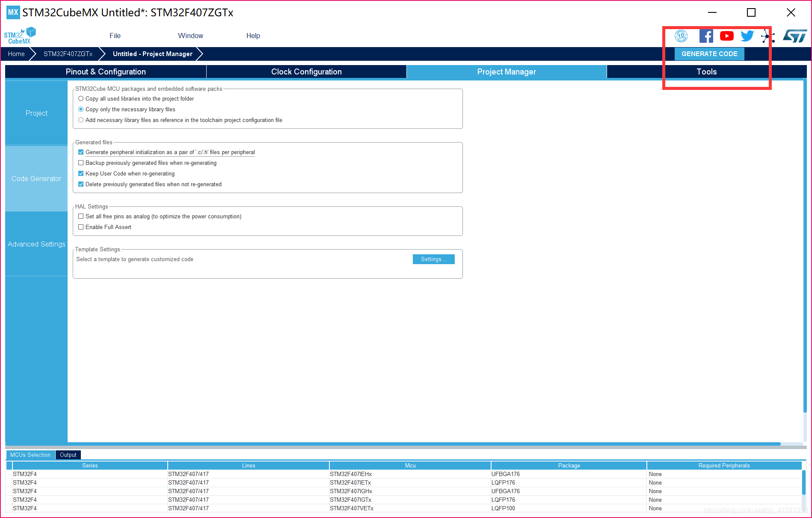Open the Code Generator side section
The height and width of the screenshot is (518, 812).
pos(36,179)
